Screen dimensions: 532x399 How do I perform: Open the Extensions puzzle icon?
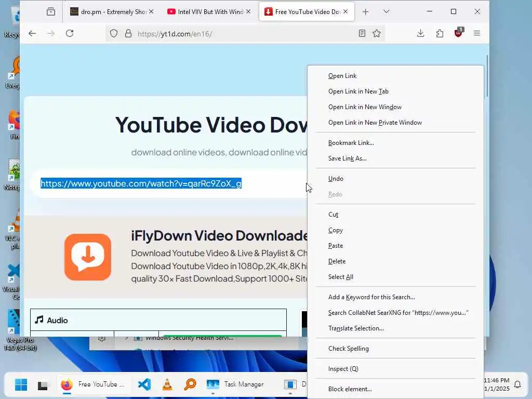point(440,33)
